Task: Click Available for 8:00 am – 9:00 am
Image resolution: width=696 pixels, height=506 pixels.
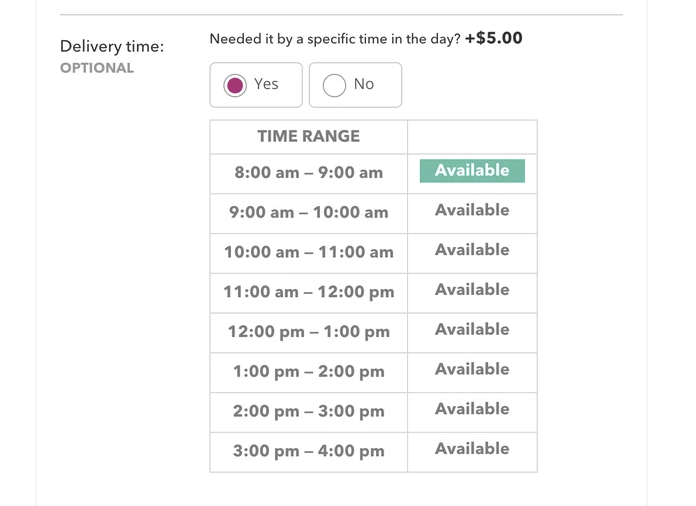Action: click(472, 171)
